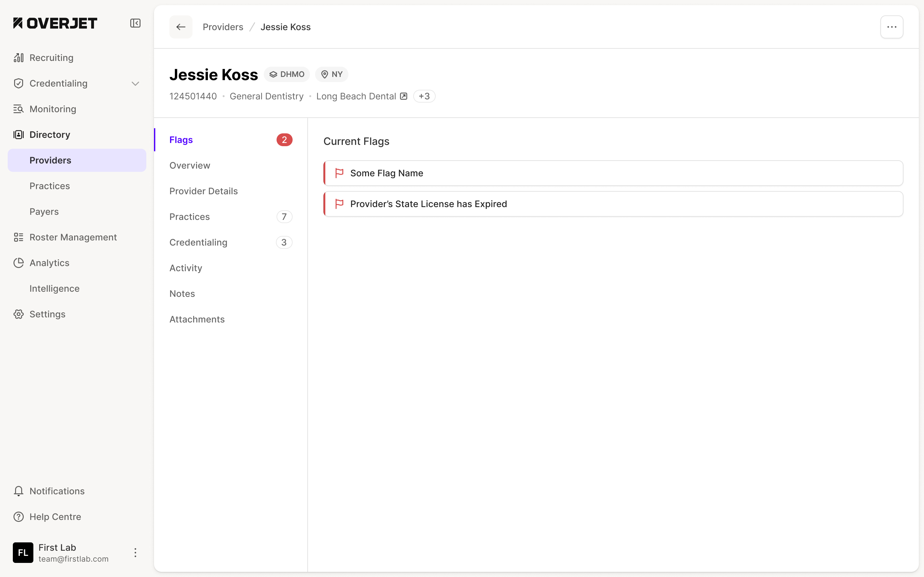Open Roster Management from the sidebar icon

pyautogui.click(x=18, y=237)
